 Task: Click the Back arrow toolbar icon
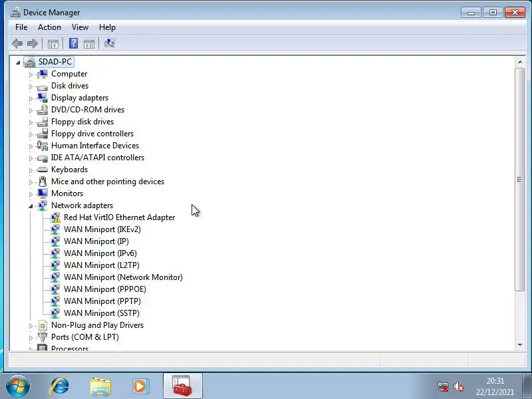pyautogui.click(x=17, y=43)
